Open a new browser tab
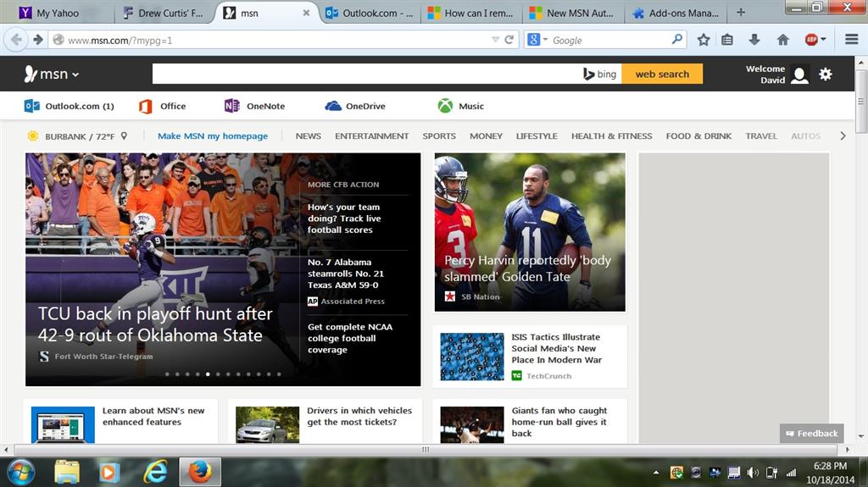This screenshot has width=868, height=487. coord(741,12)
